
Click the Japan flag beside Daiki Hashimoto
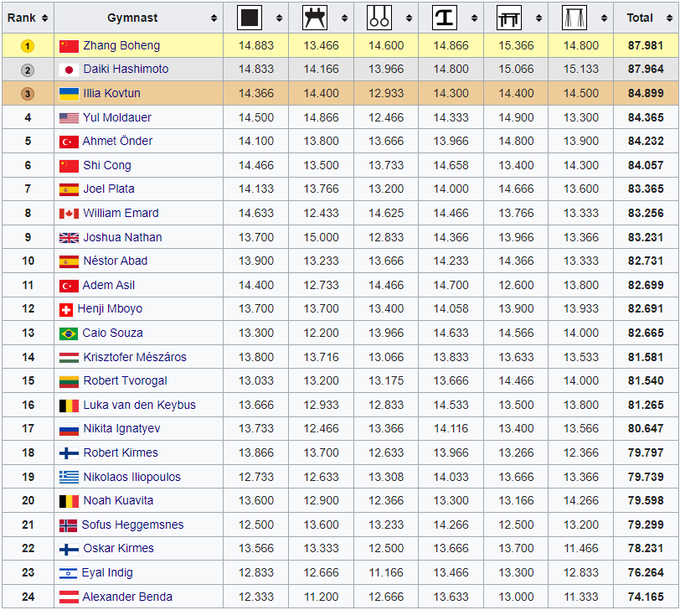[x=69, y=70]
